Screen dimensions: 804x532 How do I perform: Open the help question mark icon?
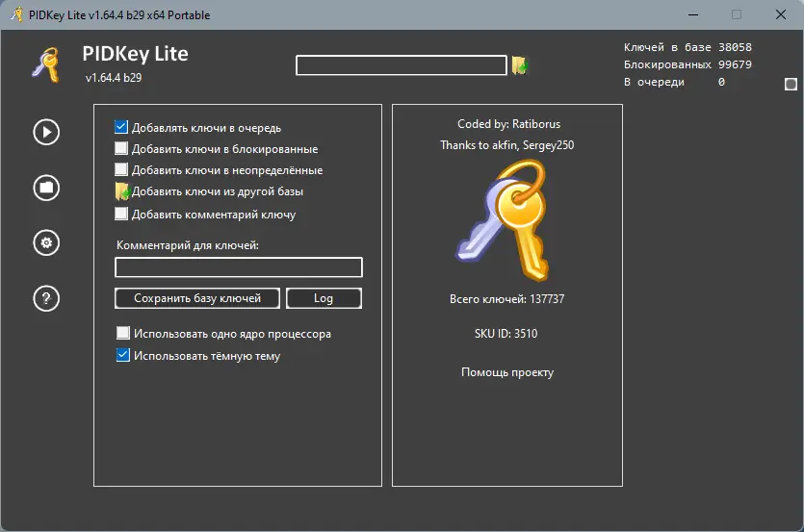[46, 298]
